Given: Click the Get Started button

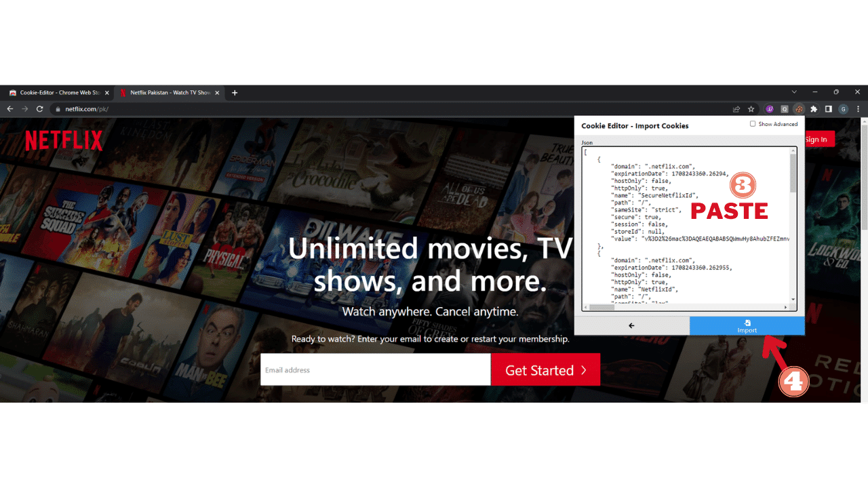Looking at the screenshot, I should [546, 369].
